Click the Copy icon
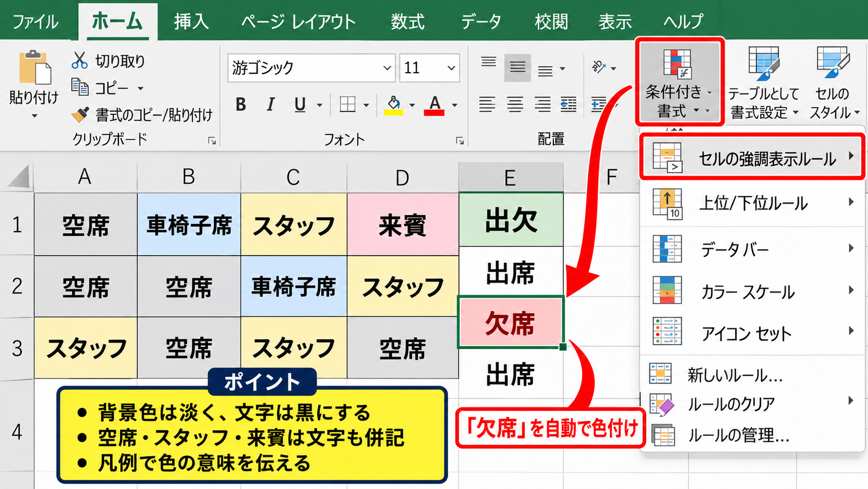The width and height of the screenshot is (868, 489). click(x=79, y=87)
